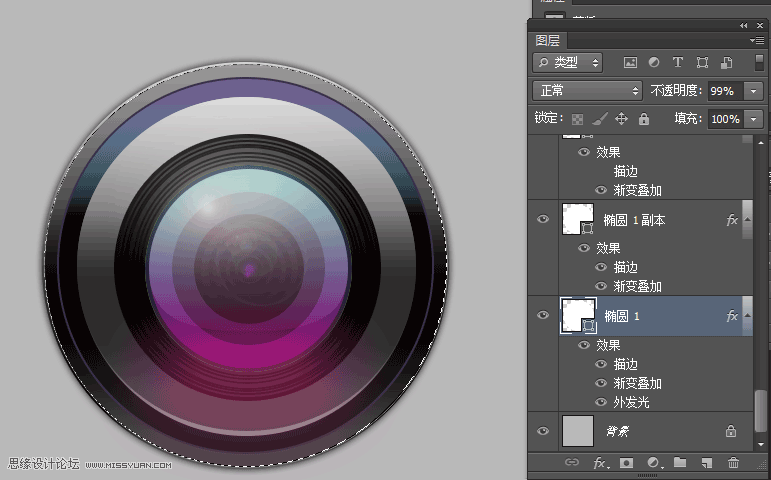Toggle 效果 visibility under 椭圆 1 副本
Image resolution: width=771 pixels, height=480 pixels.
(x=584, y=248)
